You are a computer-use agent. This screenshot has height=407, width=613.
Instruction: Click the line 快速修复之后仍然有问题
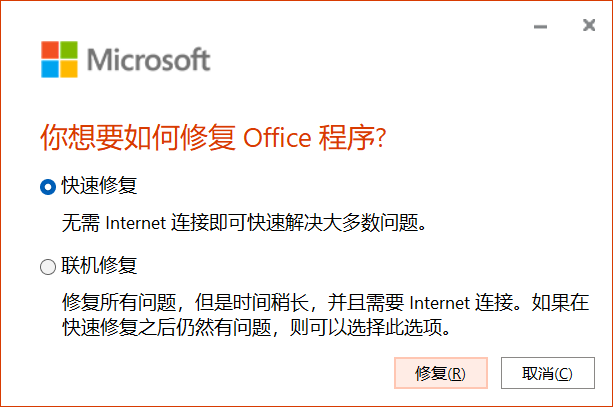[x=160, y=327]
